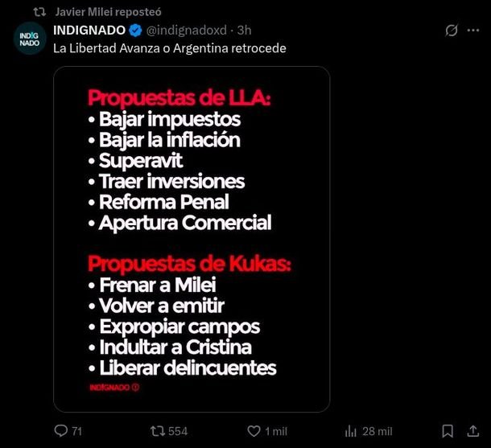Open the INDIGNADO display name link
The image size is (491, 448).
tap(89, 31)
